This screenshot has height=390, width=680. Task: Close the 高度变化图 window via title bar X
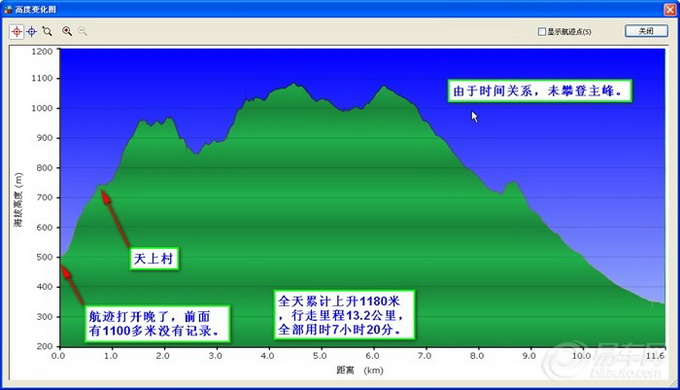coord(670,9)
